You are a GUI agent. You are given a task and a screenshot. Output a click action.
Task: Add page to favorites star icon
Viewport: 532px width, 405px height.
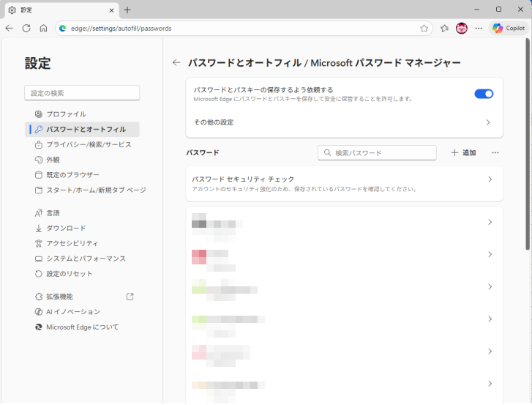point(424,29)
